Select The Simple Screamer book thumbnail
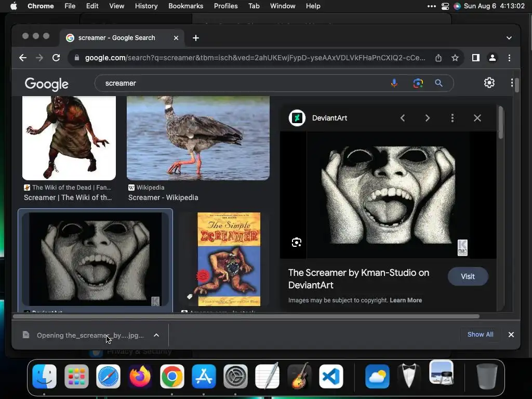This screenshot has height=399, width=532. [x=229, y=259]
